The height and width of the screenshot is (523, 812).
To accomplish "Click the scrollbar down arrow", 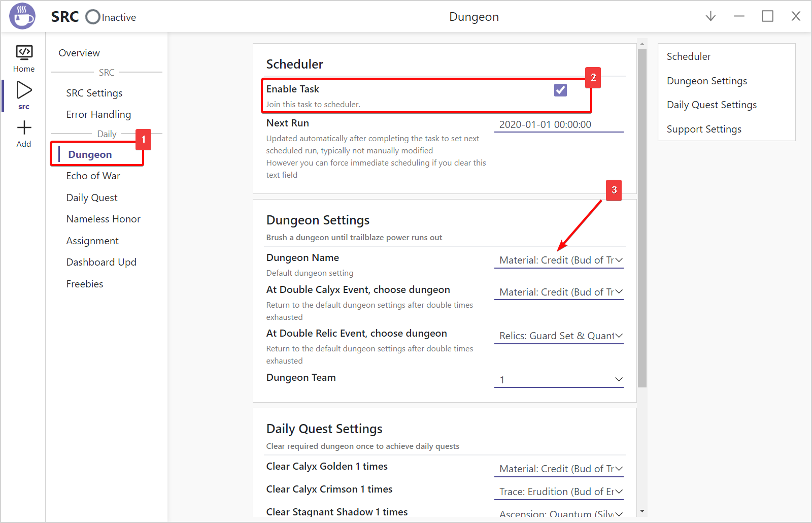I will pos(642,511).
